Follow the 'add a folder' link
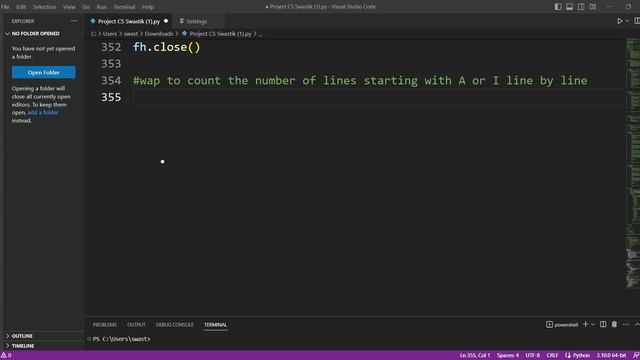Image resolution: width=640 pixels, height=360 pixels. 43,113
